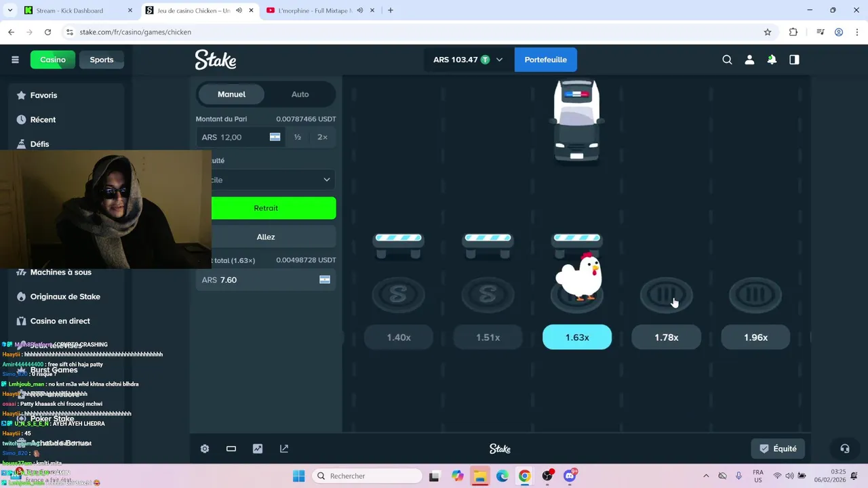The width and height of the screenshot is (868, 488).
Task: Go back to previous page
Action: click(11, 32)
